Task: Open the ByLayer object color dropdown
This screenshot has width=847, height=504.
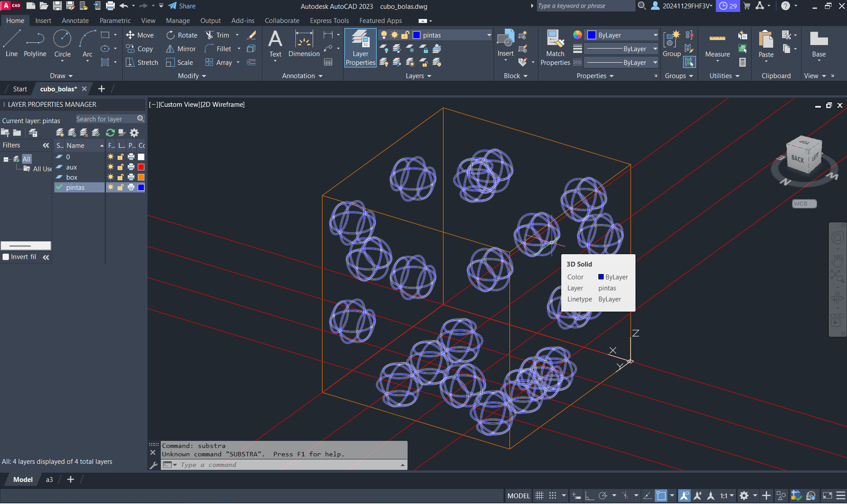Action: pyautogui.click(x=622, y=35)
